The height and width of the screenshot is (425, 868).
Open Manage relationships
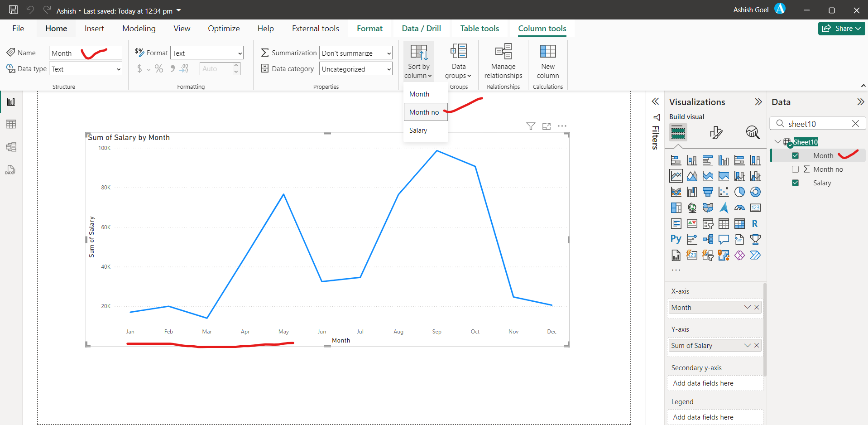(503, 61)
